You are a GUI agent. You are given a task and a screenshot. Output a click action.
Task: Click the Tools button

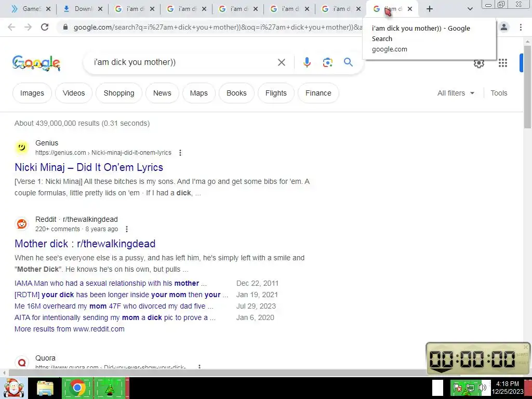click(499, 93)
